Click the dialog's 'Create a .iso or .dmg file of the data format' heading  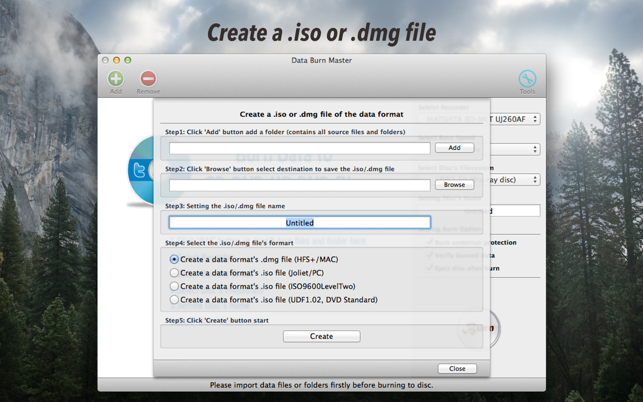pyautogui.click(x=322, y=114)
